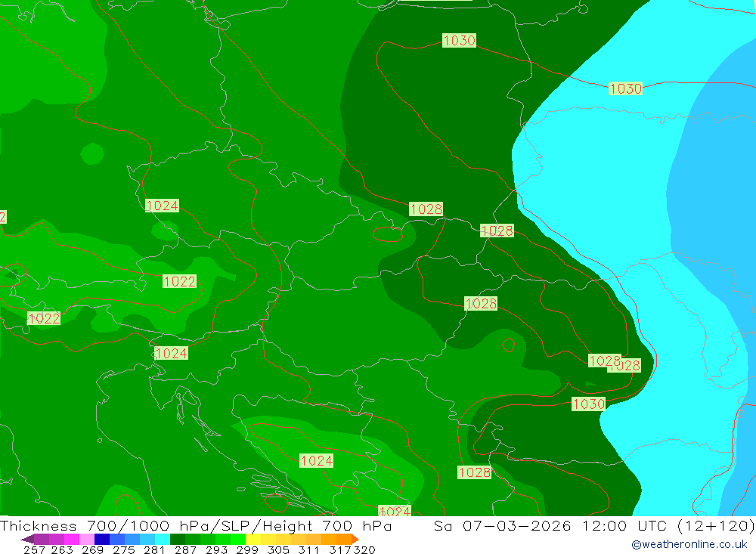Click the magenta legend swatch

pyautogui.click(x=71, y=539)
